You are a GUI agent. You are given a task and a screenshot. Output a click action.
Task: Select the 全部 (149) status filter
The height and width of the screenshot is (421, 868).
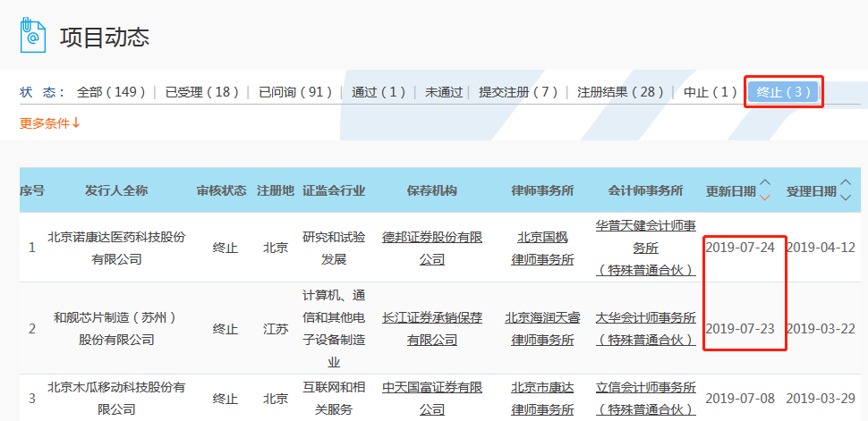[111, 92]
